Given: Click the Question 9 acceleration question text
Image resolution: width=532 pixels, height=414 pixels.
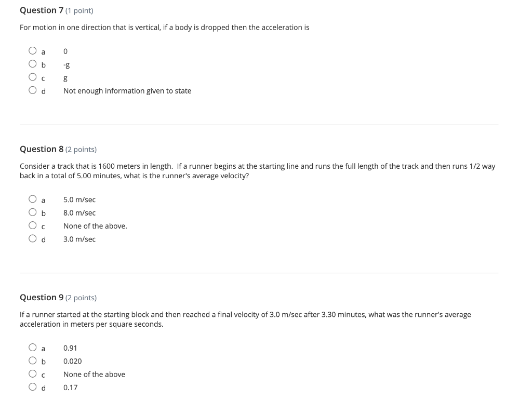Looking at the screenshot, I should coord(245,319).
